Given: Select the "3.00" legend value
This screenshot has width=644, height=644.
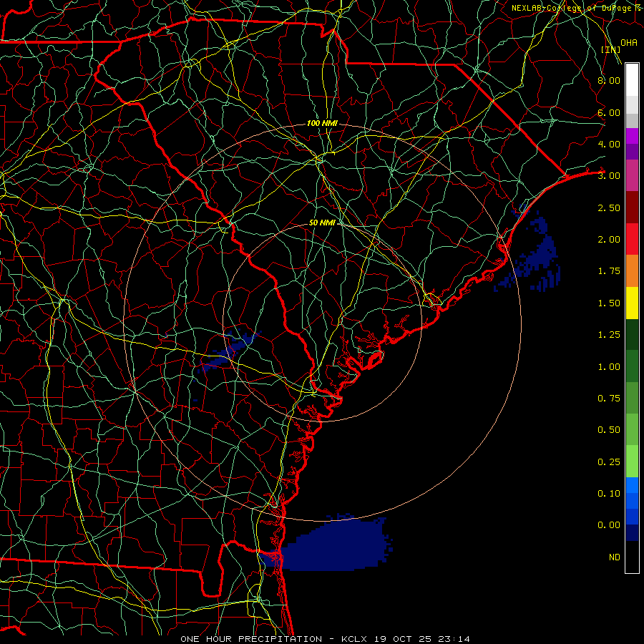Looking at the screenshot, I should coord(609,176).
